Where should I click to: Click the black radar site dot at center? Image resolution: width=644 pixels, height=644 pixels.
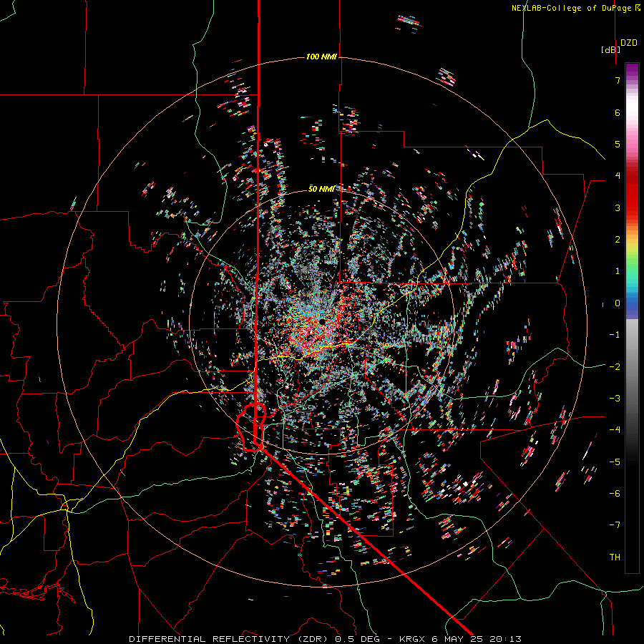(323, 321)
